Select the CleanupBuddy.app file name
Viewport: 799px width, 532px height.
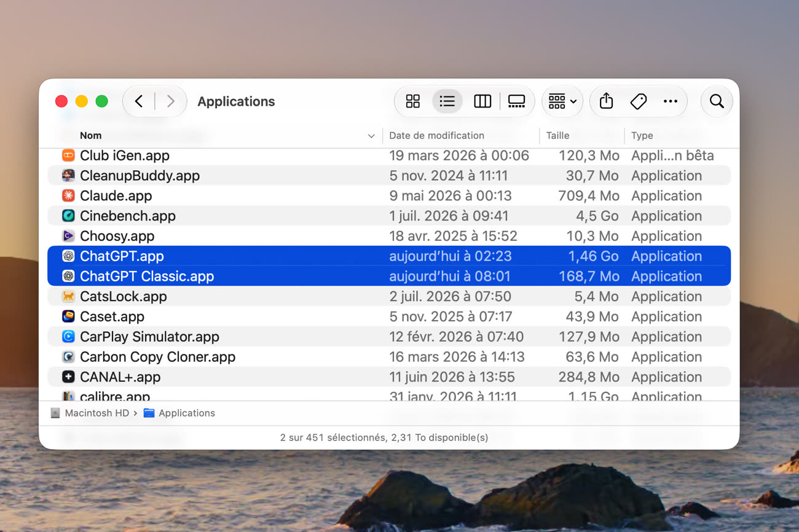[x=140, y=176]
